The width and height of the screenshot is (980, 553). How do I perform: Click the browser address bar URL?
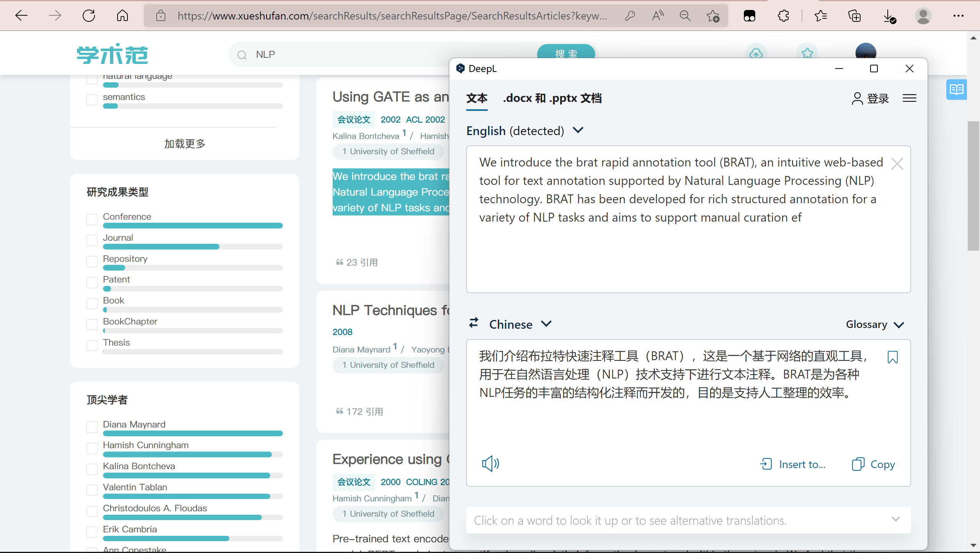pos(392,16)
